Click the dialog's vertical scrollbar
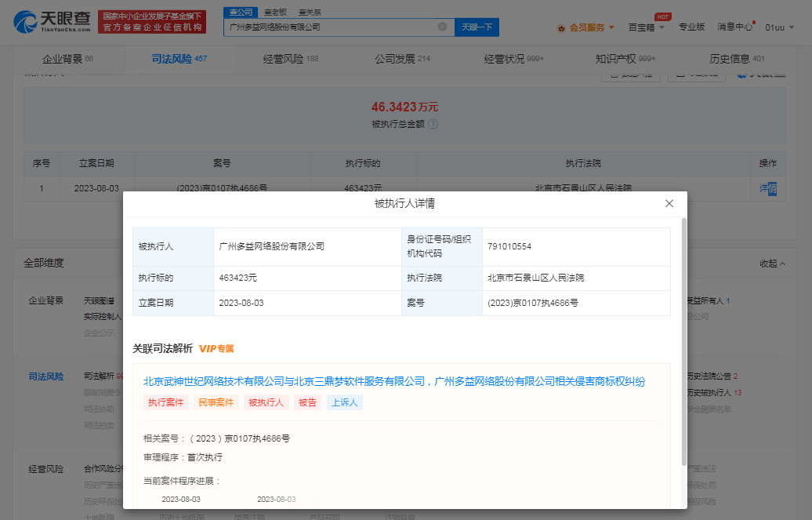The width and height of the screenshot is (812, 520). [684, 342]
